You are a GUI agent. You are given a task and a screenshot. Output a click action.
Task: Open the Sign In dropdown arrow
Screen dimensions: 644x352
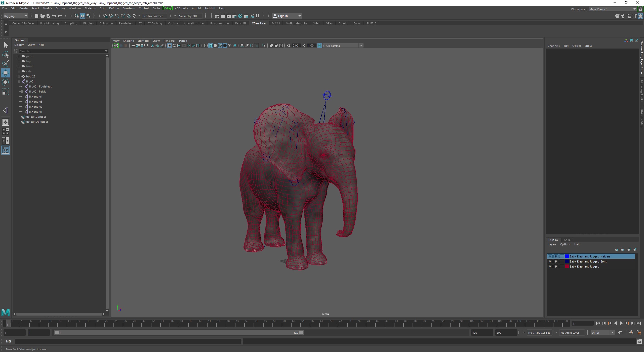[x=299, y=16]
